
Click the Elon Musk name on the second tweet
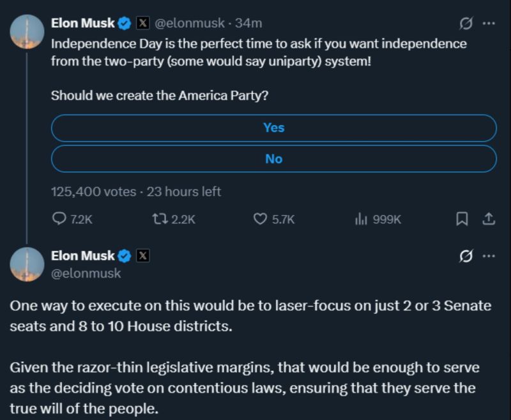pos(82,256)
